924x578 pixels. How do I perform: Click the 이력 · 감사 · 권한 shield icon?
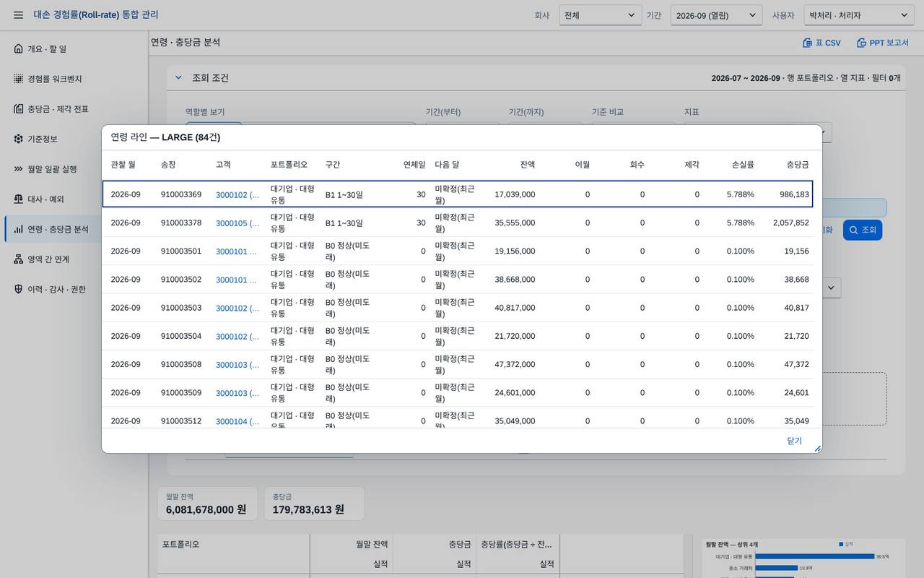18,290
